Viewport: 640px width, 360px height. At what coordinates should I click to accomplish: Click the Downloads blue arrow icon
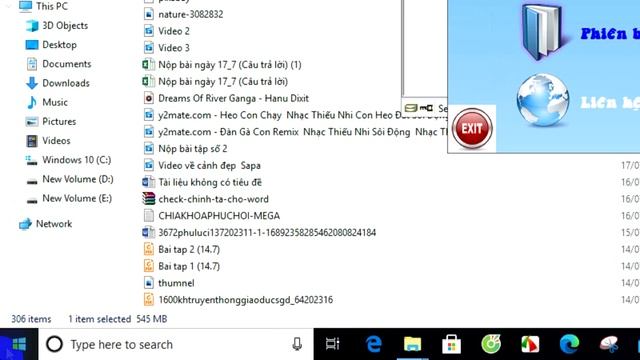point(32,83)
